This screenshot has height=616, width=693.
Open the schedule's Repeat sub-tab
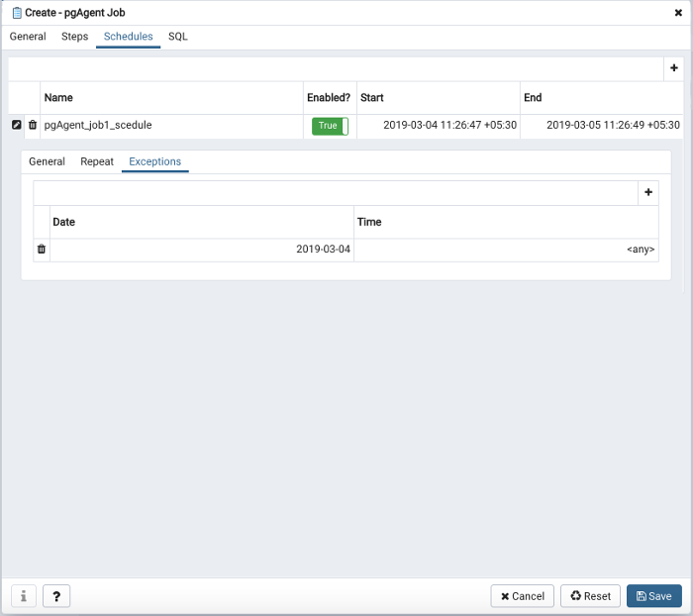(97, 161)
